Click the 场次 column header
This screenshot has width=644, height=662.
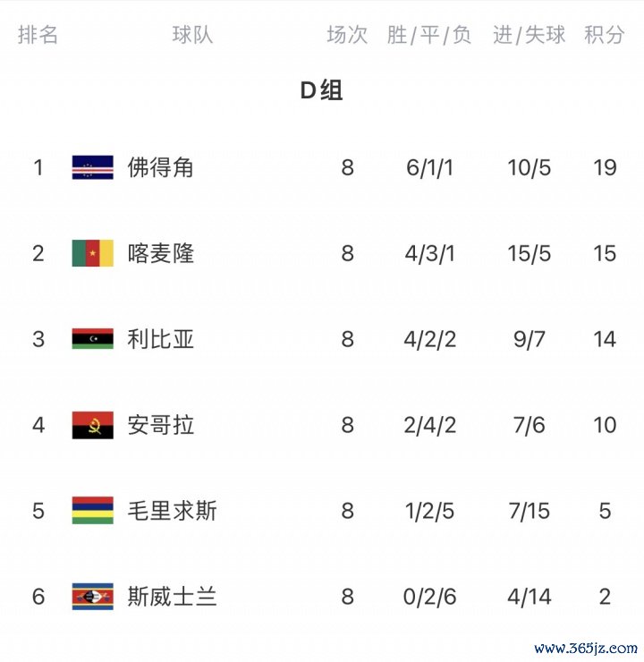coord(347,35)
